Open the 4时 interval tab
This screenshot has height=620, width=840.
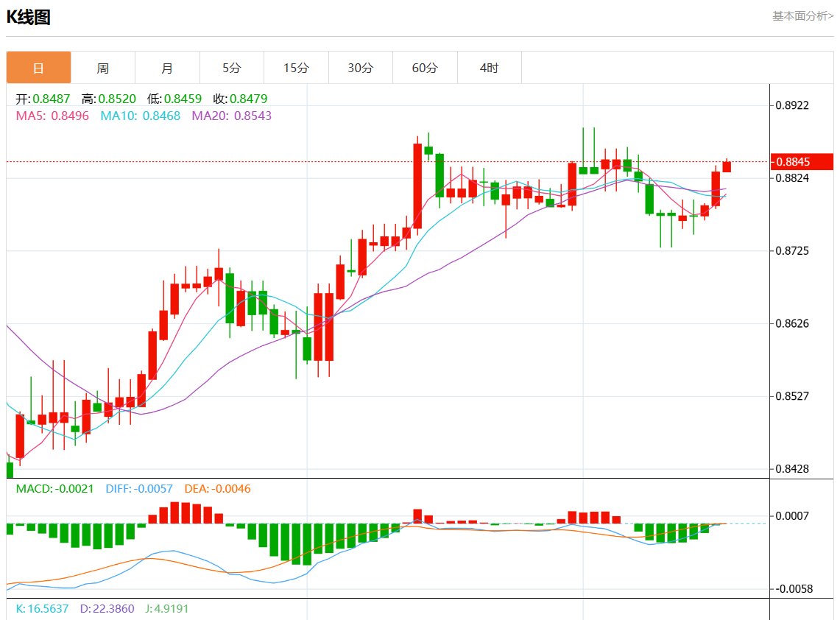(x=490, y=68)
